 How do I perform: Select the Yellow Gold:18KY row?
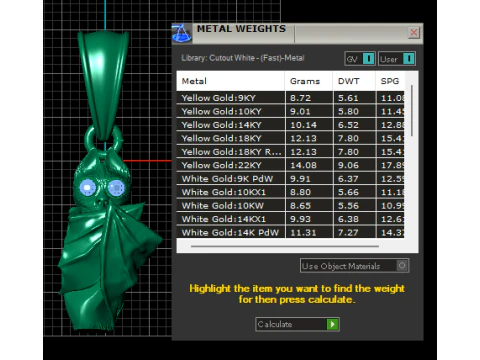click(x=290, y=138)
